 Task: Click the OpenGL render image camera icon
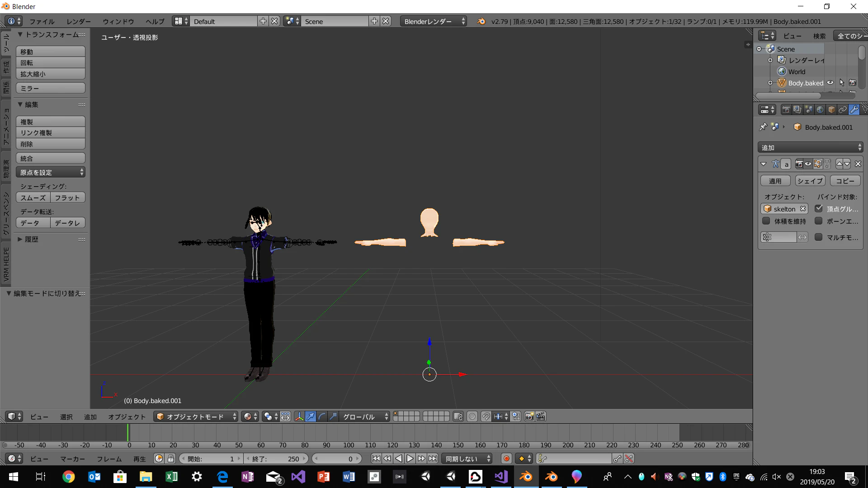[x=529, y=417]
